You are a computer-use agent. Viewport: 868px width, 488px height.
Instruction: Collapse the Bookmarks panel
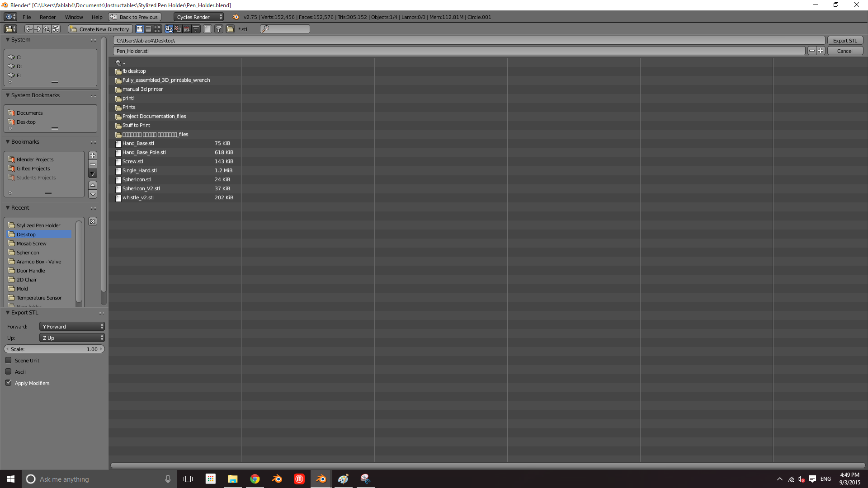tap(8, 141)
